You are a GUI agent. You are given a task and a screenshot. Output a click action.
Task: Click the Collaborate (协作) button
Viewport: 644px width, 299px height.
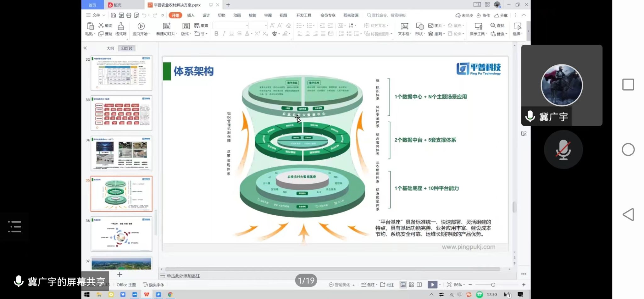483,15
